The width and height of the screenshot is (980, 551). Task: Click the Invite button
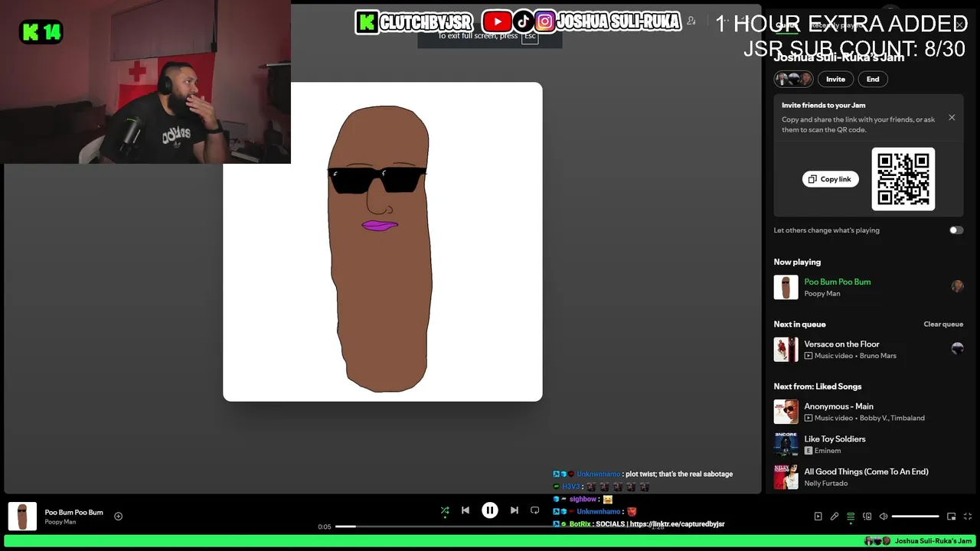pyautogui.click(x=835, y=79)
